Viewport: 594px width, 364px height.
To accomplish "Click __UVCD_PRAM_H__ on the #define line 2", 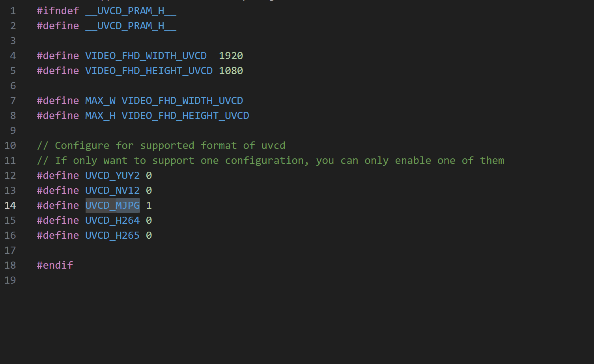I will point(131,26).
